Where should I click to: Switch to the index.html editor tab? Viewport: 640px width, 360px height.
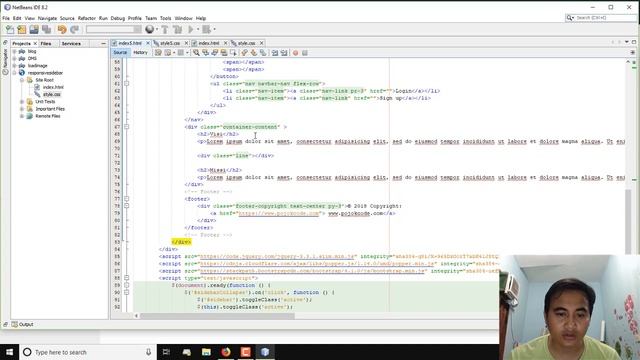click(209, 43)
